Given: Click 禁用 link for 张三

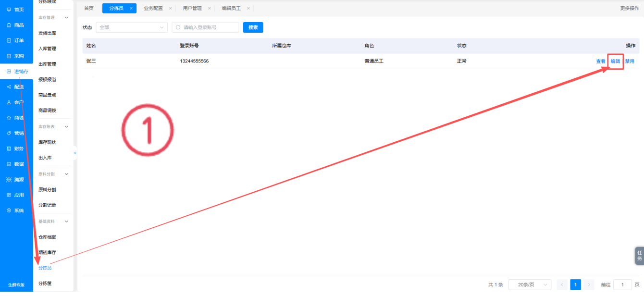Looking at the screenshot, I should coord(630,61).
